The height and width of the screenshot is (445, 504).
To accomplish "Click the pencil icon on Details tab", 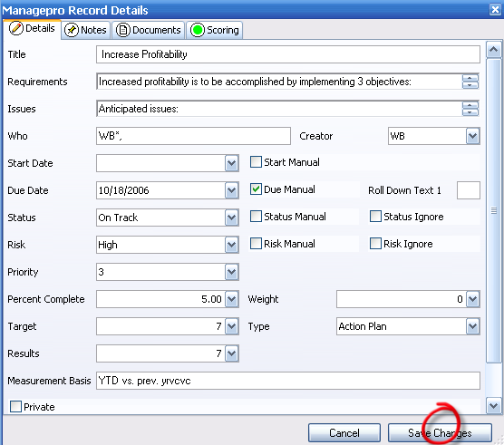I will pos(16,28).
